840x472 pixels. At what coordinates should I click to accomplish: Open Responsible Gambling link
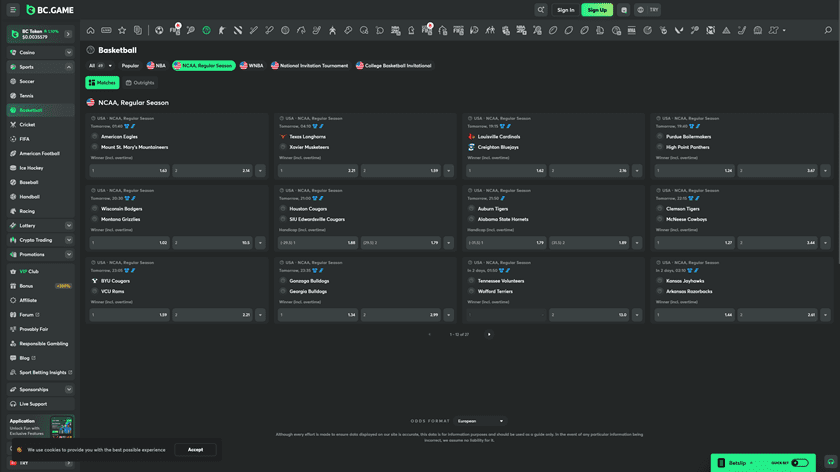40,344
